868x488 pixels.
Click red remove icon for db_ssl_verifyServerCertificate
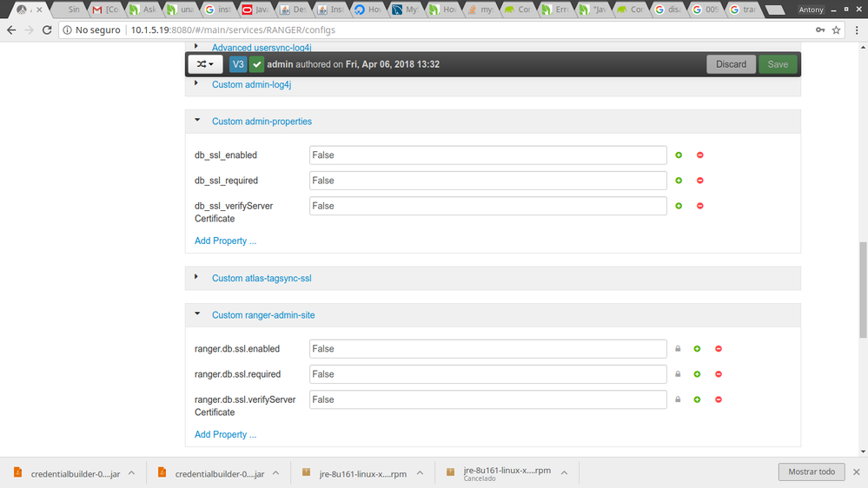pos(699,206)
